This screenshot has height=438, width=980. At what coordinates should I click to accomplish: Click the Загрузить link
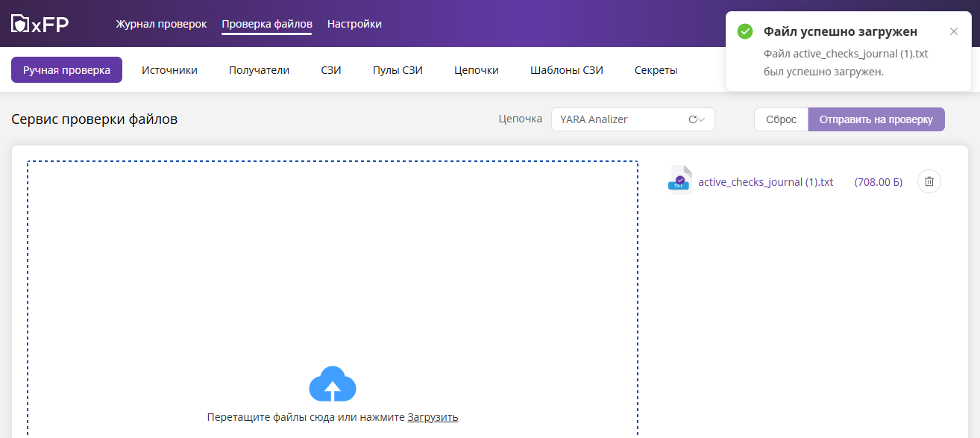(x=433, y=417)
